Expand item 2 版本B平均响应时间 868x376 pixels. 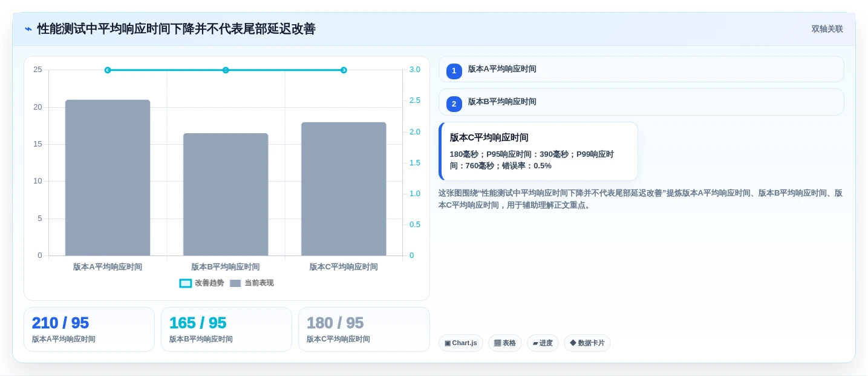pyautogui.click(x=641, y=102)
